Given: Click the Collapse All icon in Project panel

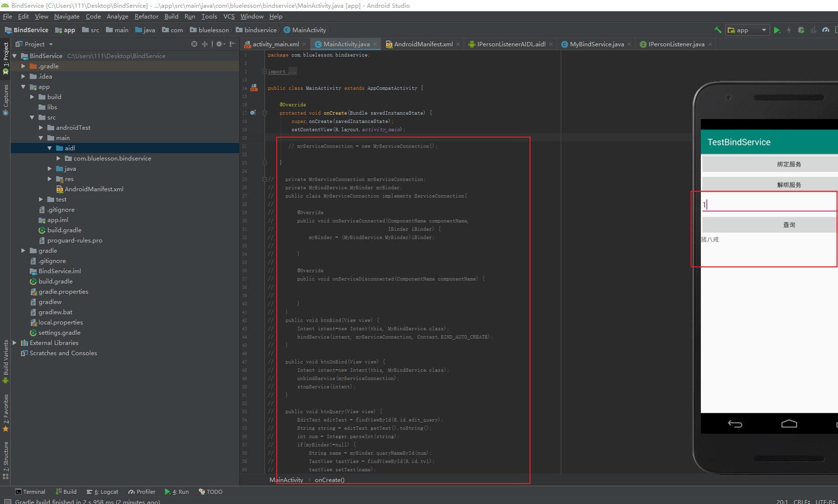Looking at the screenshot, I should tap(204, 44).
